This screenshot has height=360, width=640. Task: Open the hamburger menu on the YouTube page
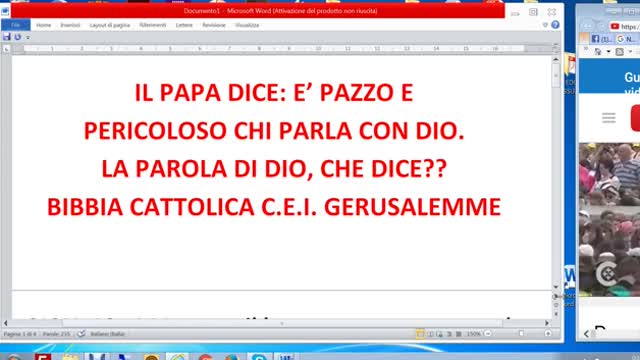point(609,118)
